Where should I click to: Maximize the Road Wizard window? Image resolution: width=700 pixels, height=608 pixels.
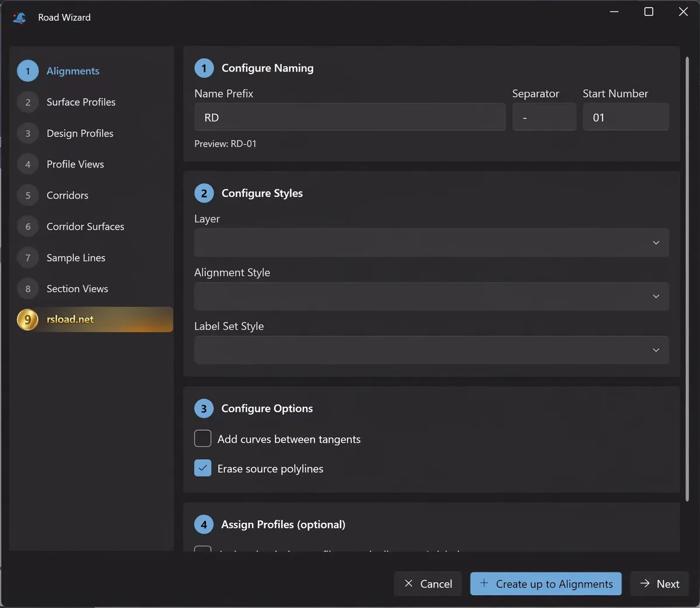point(649,12)
